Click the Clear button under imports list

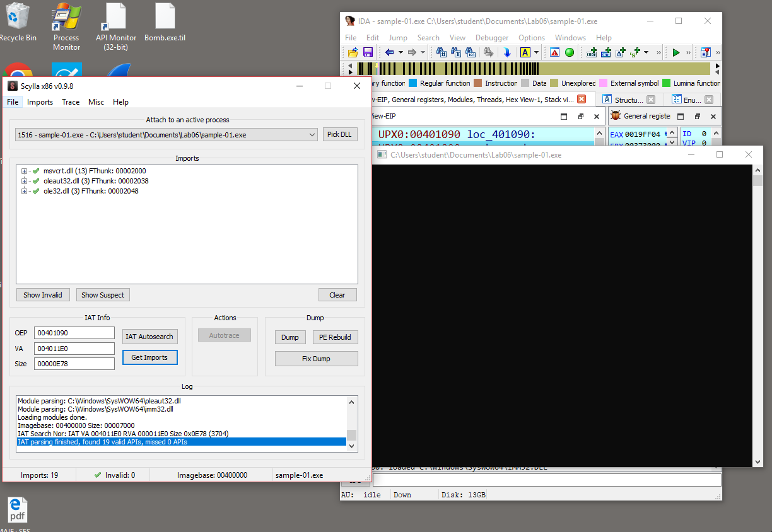(337, 294)
